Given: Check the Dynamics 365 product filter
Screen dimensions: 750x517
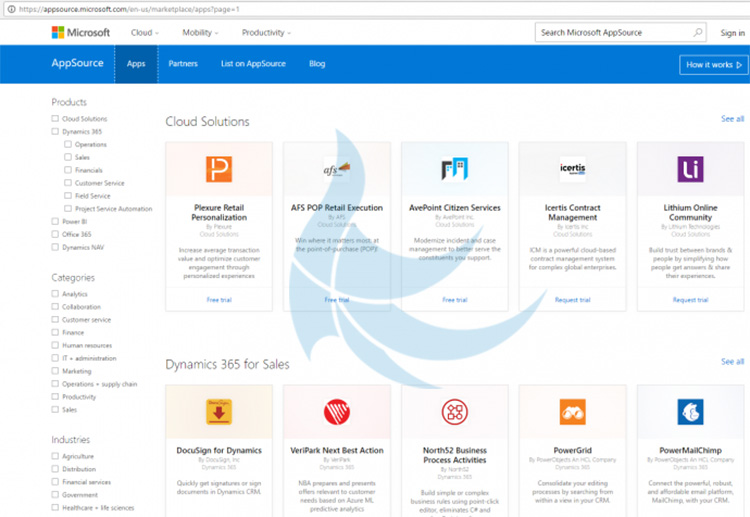Looking at the screenshot, I should point(55,131).
